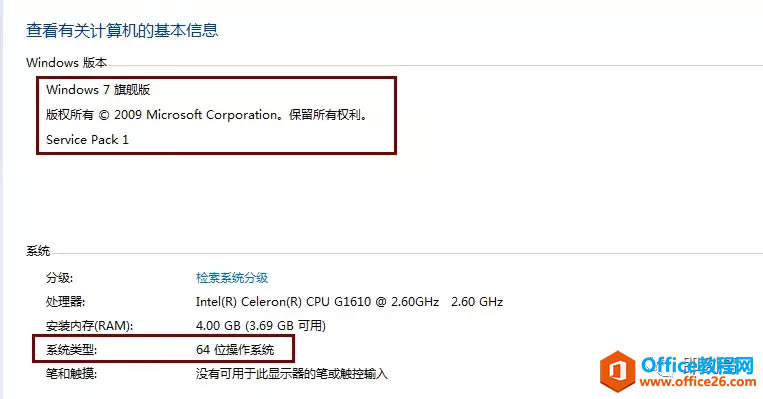Click the Intel Celeron CPU G1610 value
Viewport: 763px width, 399px height.
click(x=317, y=302)
